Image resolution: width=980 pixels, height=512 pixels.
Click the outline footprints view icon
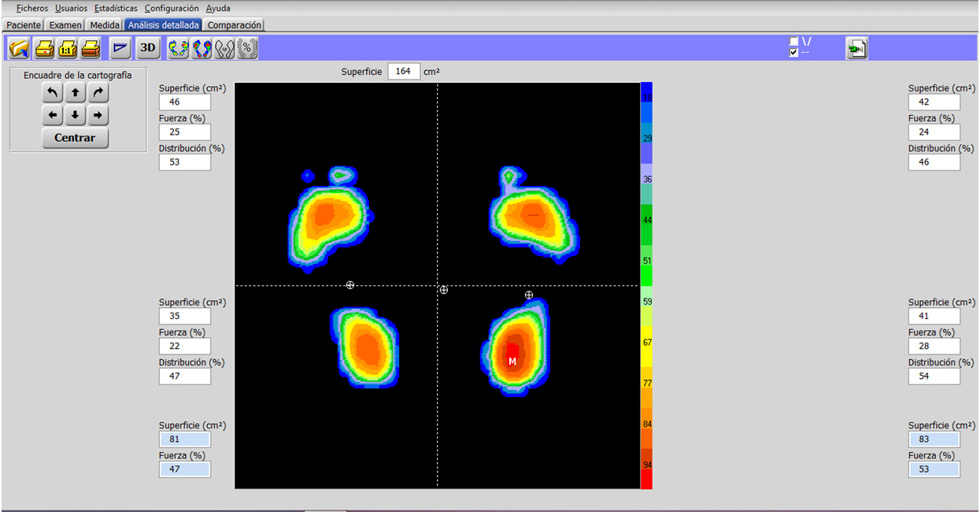pyautogui.click(x=224, y=49)
